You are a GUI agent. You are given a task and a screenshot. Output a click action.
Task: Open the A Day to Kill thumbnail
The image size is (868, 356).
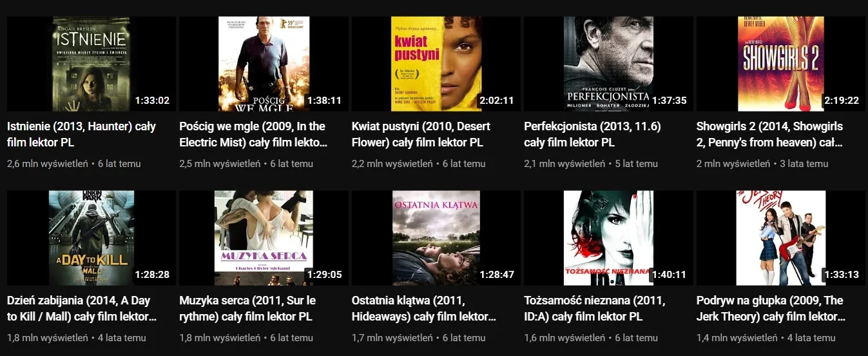coord(91,238)
